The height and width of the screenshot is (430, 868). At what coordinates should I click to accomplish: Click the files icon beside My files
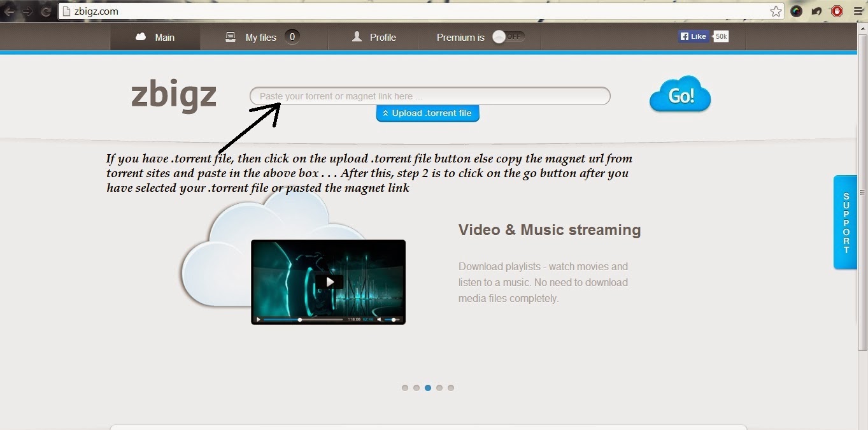coord(231,37)
